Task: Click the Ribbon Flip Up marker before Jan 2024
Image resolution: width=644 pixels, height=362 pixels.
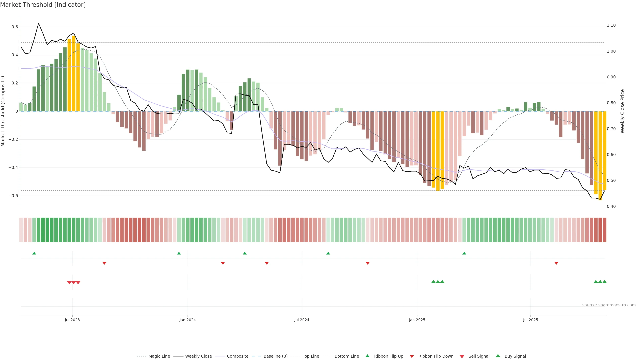Action: click(179, 253)
